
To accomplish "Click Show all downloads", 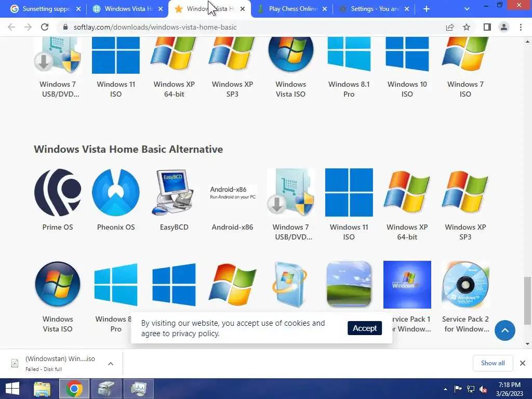I will coord(493,363).
